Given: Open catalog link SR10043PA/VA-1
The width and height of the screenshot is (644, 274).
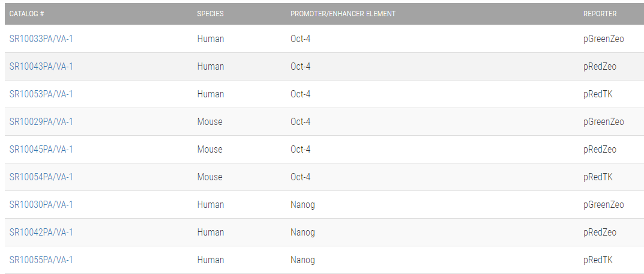Looking at the screenshot, I should (41, 67).
